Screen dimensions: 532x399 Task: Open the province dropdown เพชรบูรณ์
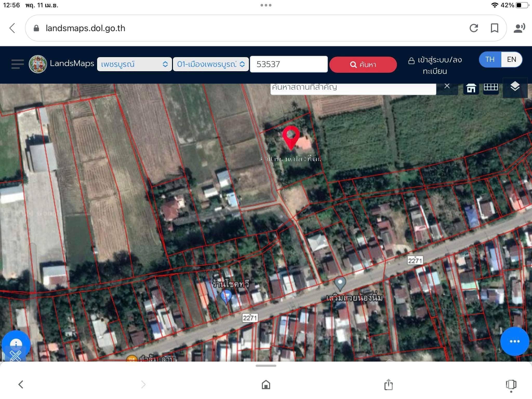pyautogui.click(x=134, y=64)
